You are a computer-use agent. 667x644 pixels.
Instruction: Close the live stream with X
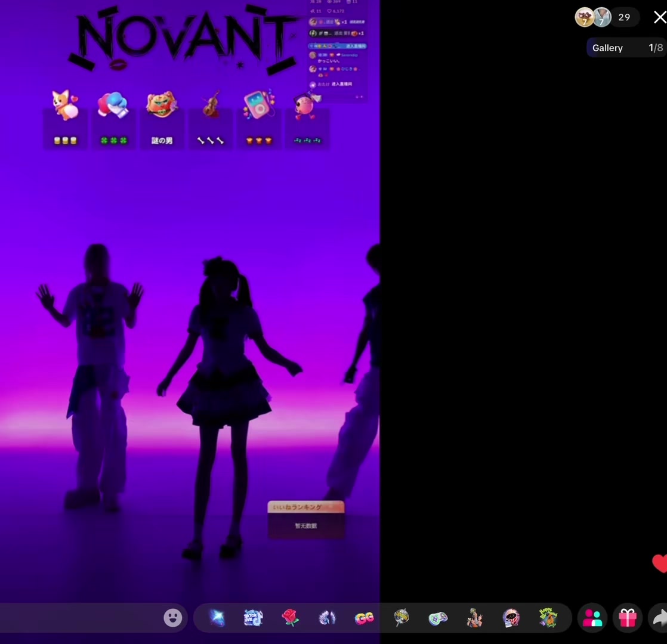[660, 17]
